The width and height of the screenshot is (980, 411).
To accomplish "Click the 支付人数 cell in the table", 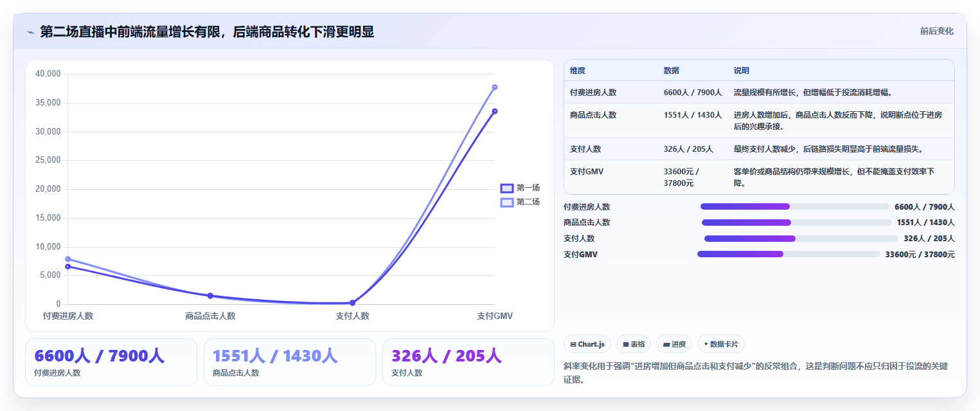I will (585, 149).
